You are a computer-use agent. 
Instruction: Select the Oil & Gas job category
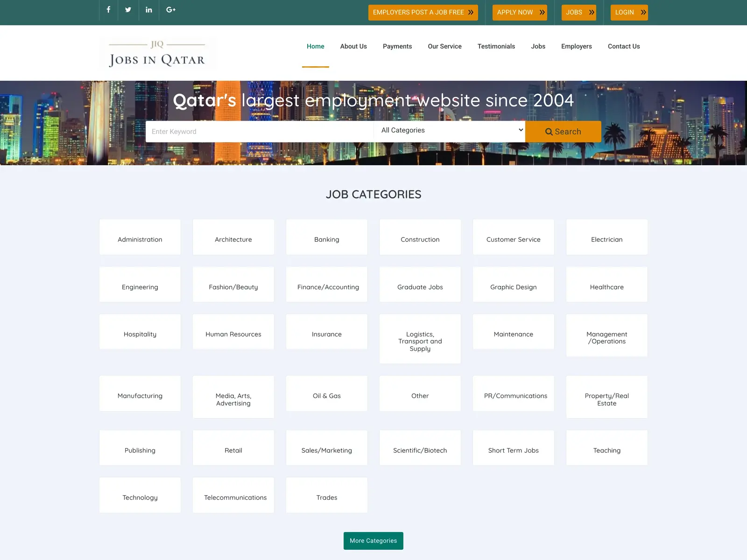click(x=327, y=393)
